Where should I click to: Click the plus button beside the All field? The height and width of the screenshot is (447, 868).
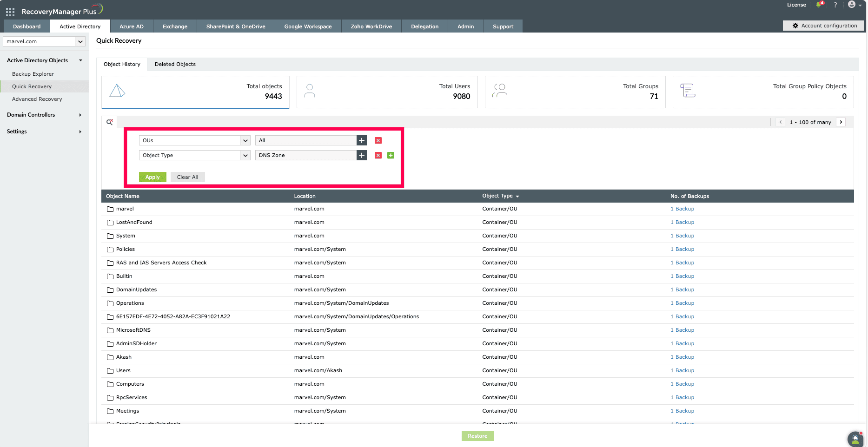click(362, 140)
